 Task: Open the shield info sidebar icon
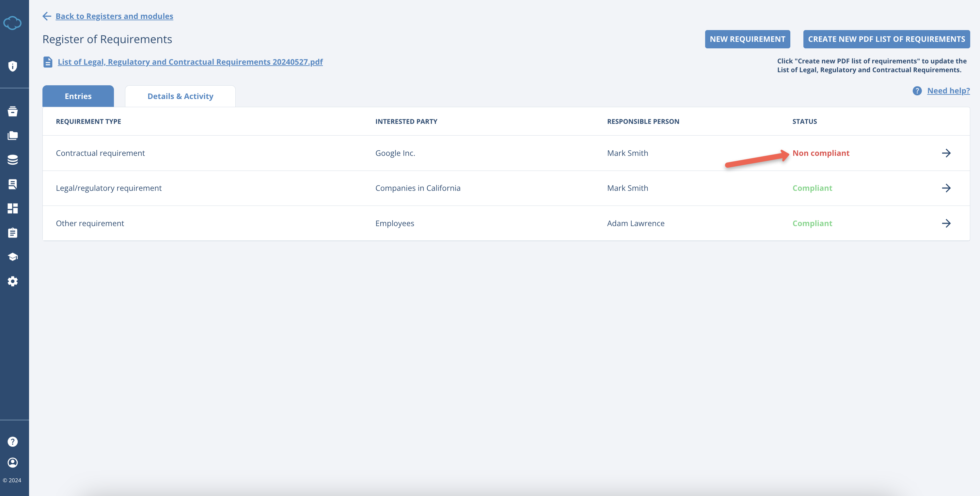(12, 66)
